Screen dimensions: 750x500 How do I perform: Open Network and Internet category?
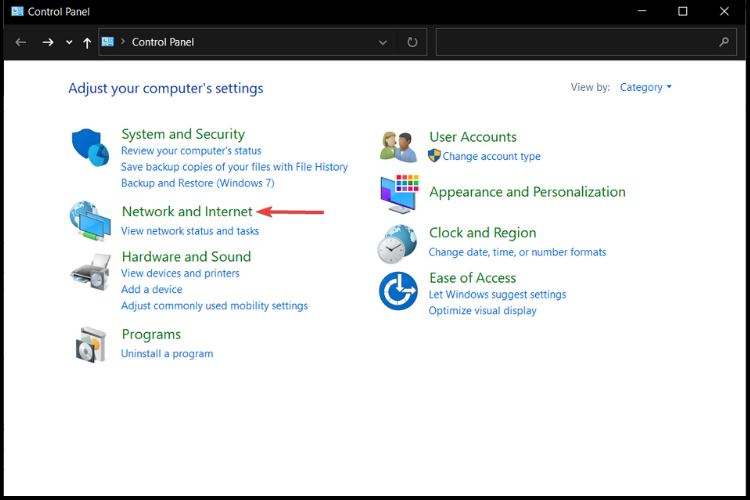coord(187,211)
